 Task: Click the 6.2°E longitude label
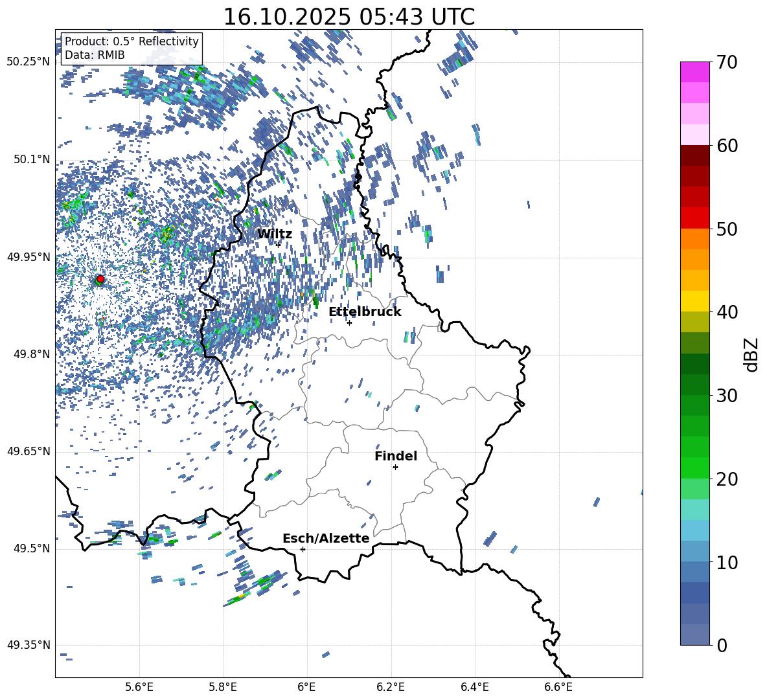point(391,687)
